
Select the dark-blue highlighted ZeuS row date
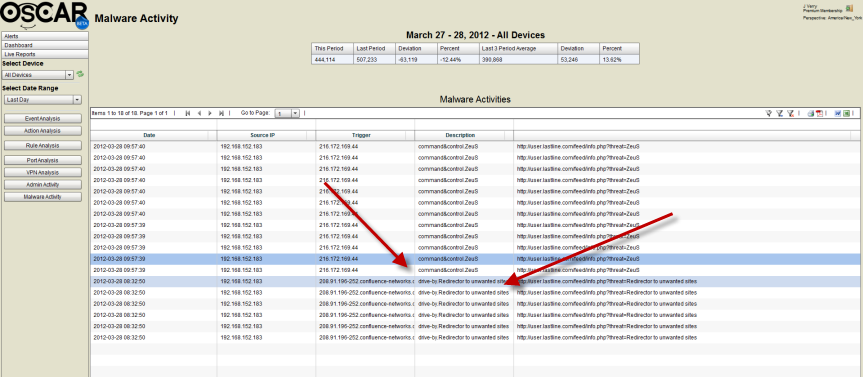click(119, 259)
